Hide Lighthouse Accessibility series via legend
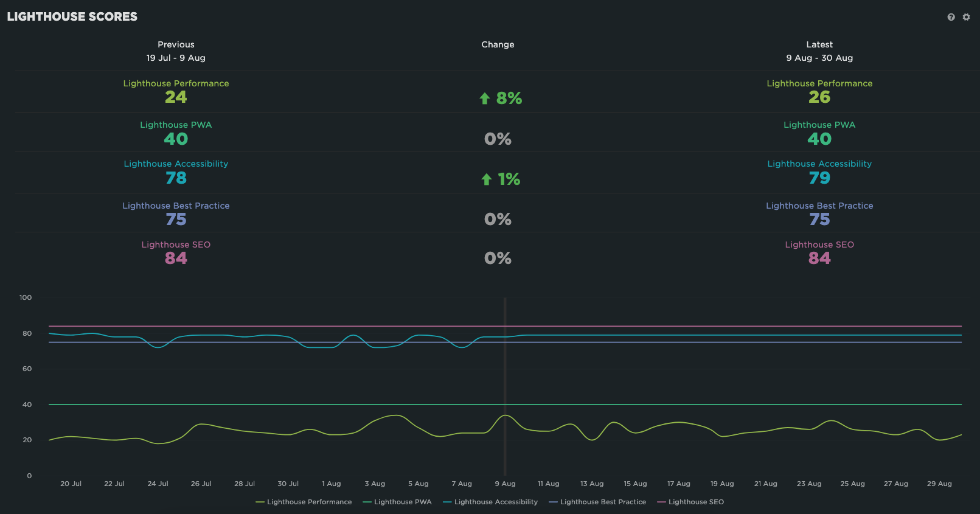Viewport: 980px width, 514px height. (490, 502)
